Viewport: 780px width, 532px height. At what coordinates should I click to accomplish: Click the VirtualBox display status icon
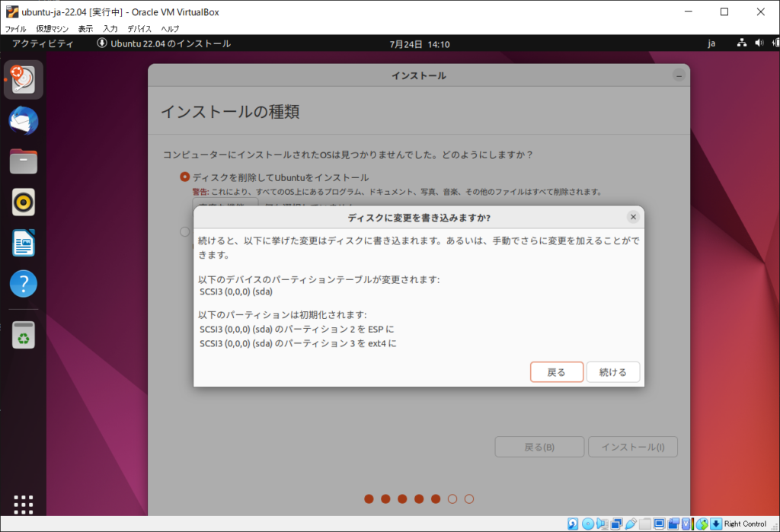click(x=660, y=524)
